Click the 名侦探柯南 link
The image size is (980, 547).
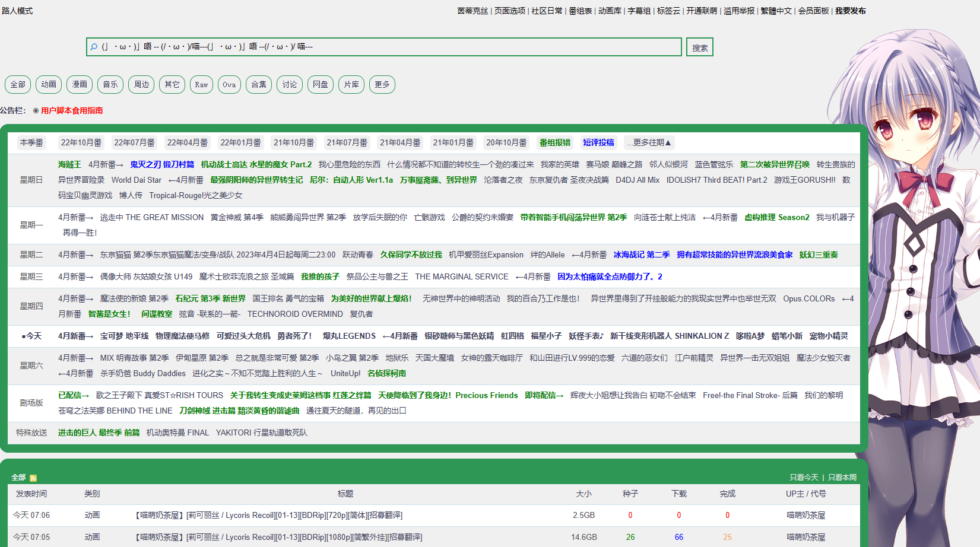(x=386, y=374)
